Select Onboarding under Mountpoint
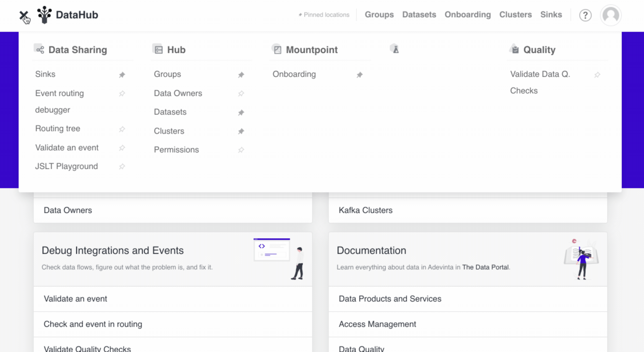Image resolution: width=644 pixels, height=352 pixels. coord(294,74)
